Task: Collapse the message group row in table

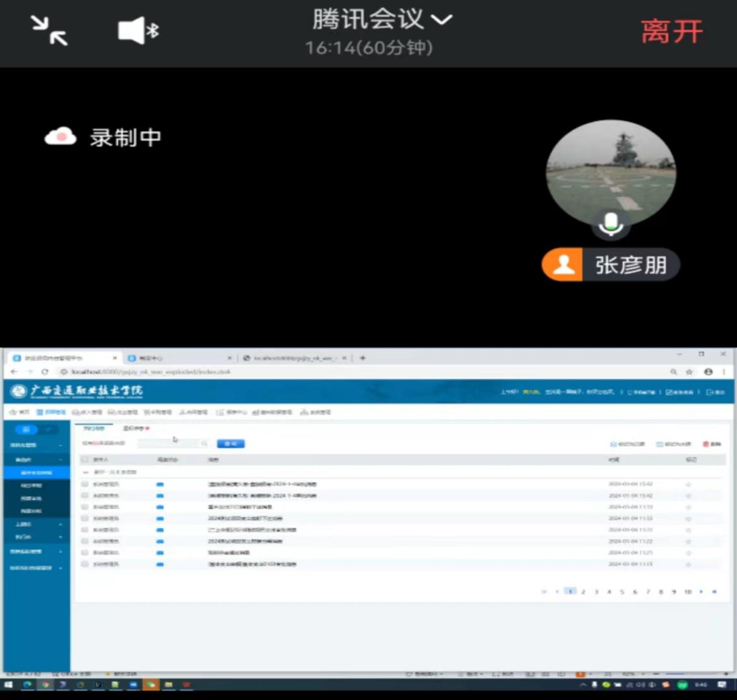Action: pos(86,472)
